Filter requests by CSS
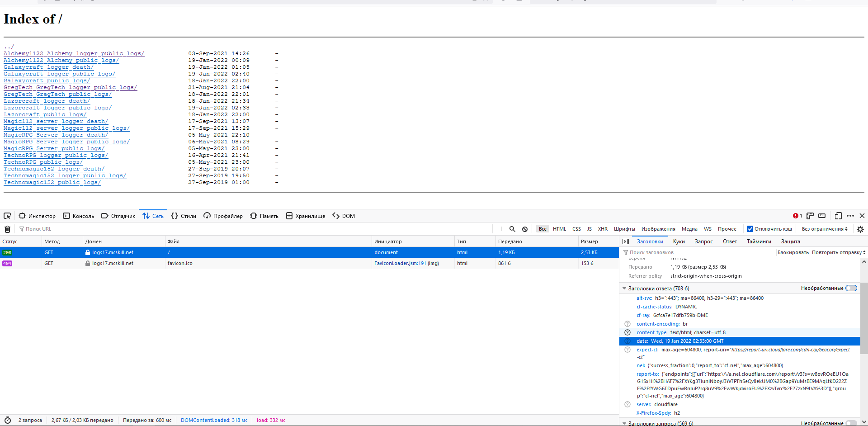Viewport: 868px width, 426px height. pyautogui.click(x=576, y=229)
